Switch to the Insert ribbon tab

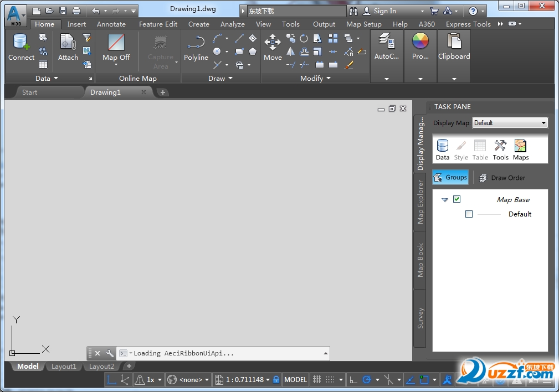click(x=76, y=24)
